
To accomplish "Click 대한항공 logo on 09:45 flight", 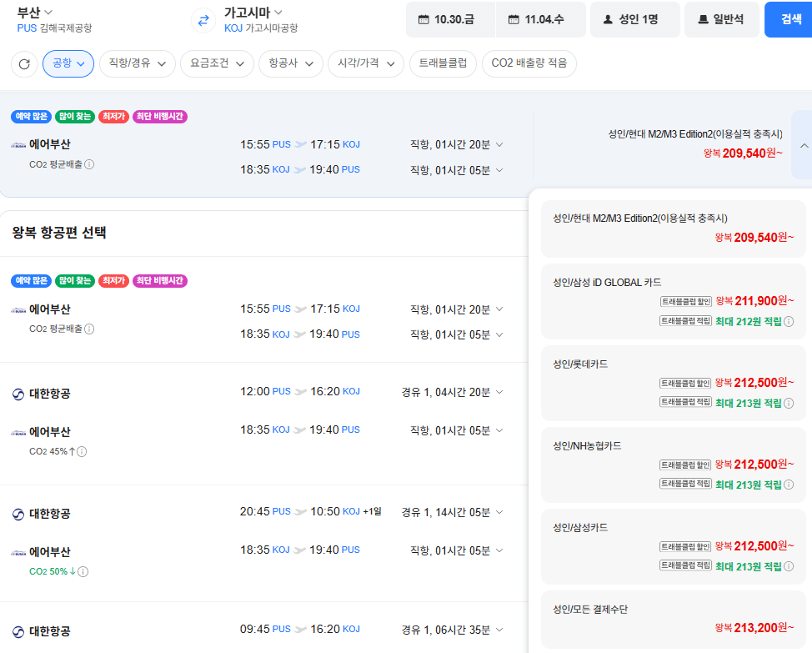I will 18,632.
